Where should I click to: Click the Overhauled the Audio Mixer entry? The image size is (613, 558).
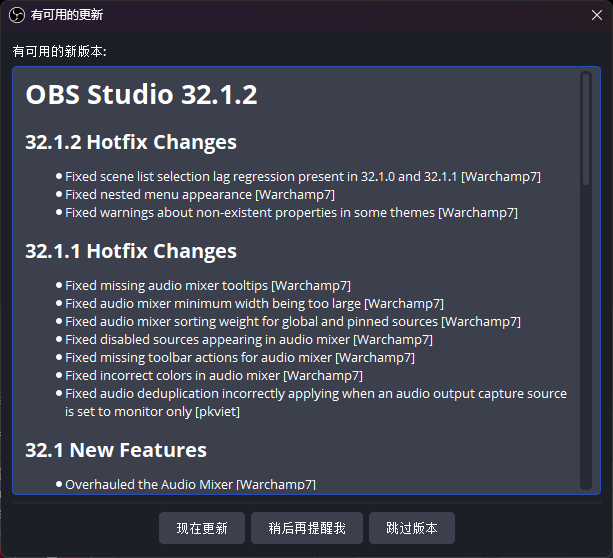point(190,484)
